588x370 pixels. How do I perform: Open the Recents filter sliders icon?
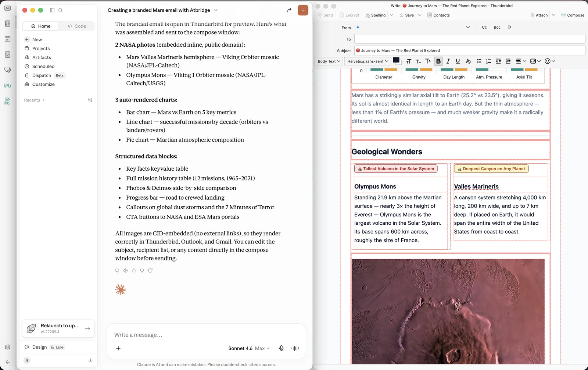90,100
